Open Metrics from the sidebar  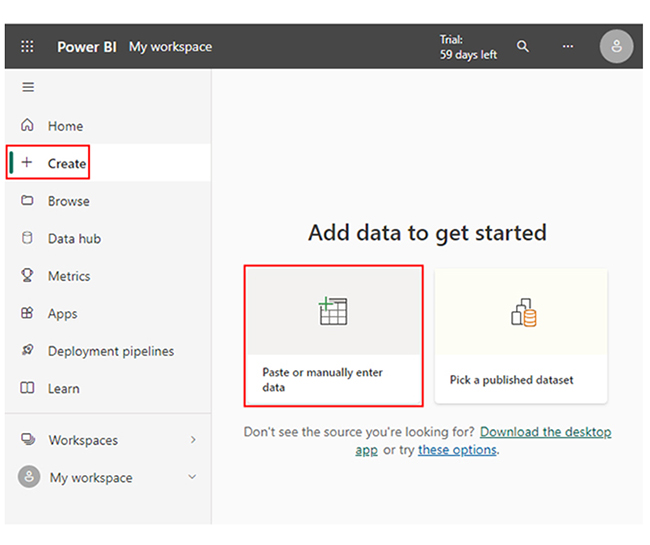tap(108, 276)
